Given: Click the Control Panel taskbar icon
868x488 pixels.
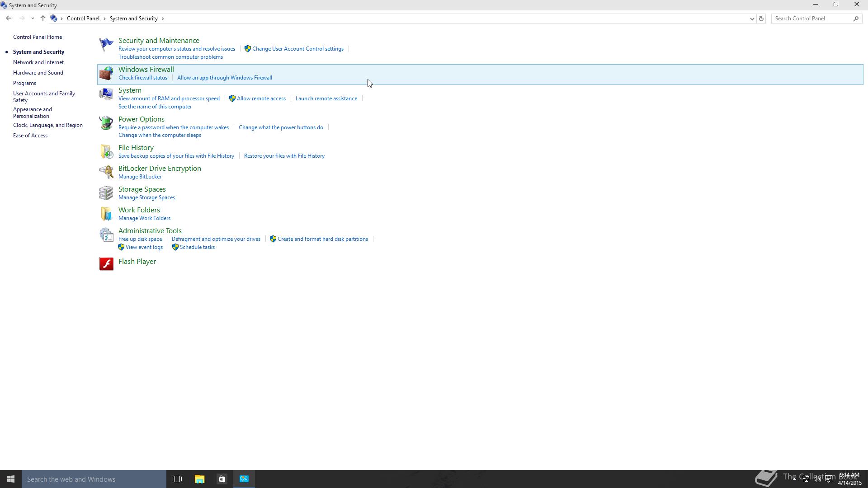Looking at the screenshot, I should 244,479.
